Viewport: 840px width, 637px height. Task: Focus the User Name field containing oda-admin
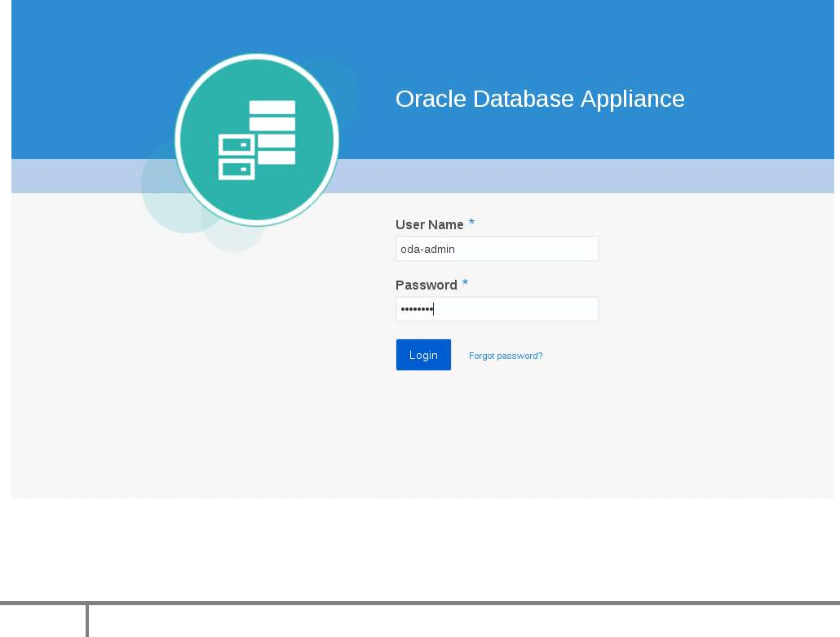(x=497, y=249)
